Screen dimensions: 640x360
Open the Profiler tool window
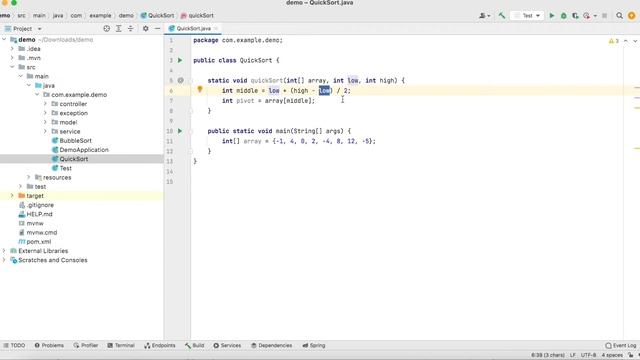[86, 345]
